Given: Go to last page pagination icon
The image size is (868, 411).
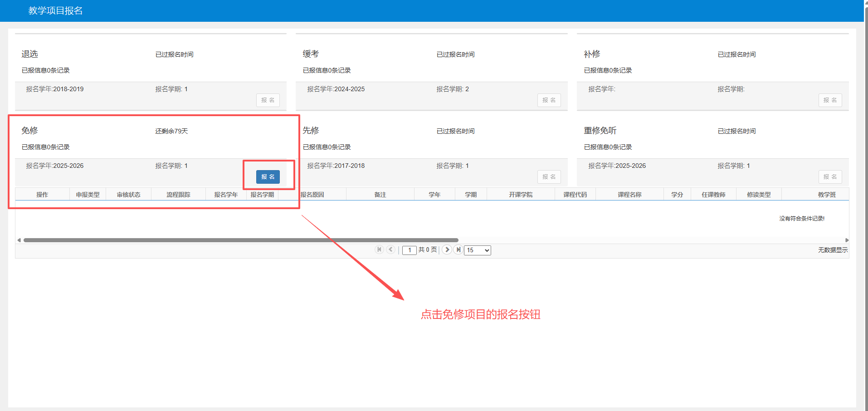Looking at the screenshot, I should 458,250.
